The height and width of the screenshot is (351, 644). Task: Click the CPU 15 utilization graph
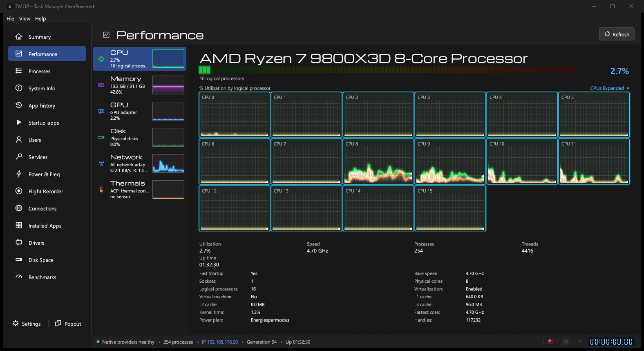point(450,208)
